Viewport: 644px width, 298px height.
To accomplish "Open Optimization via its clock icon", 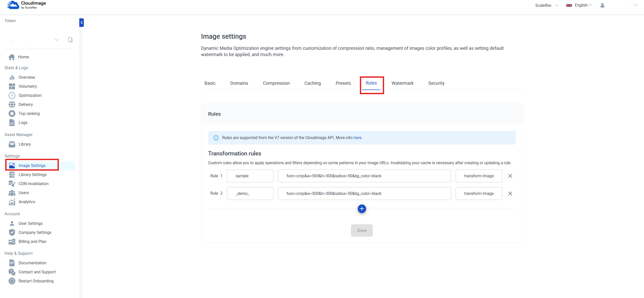I will [x=12, y=95].
